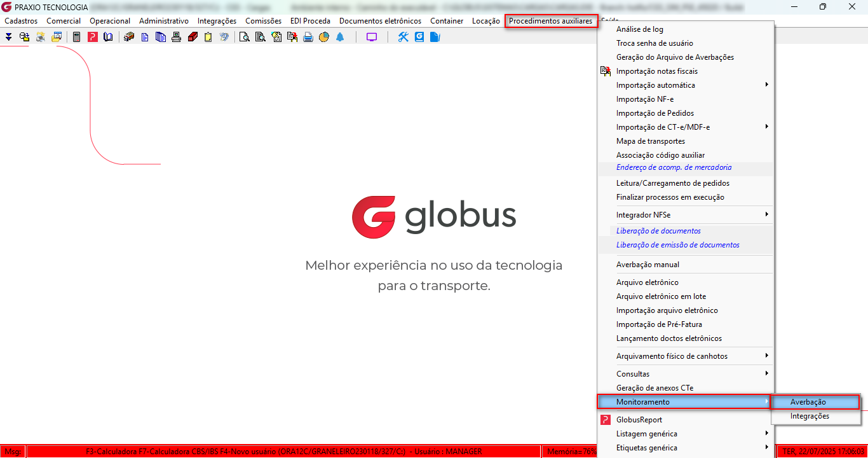Open the Administrativo menu
868x458 pixels.
coord(164,21)
